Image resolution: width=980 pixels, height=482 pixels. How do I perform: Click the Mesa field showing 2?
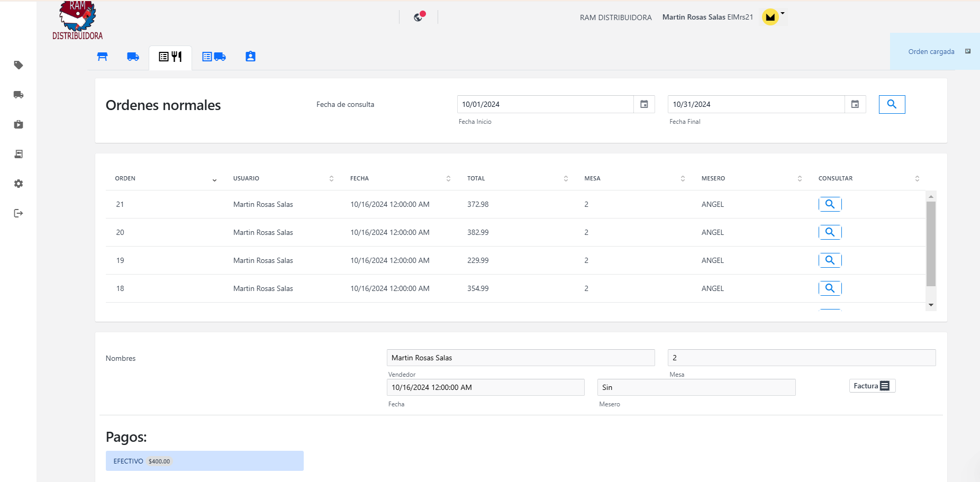802,358
